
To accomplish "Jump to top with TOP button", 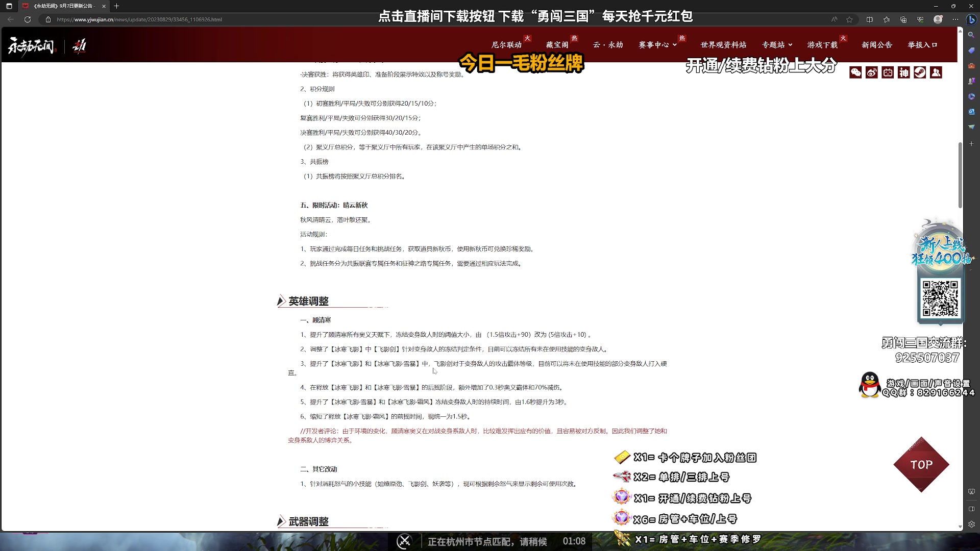I will 921,465.
